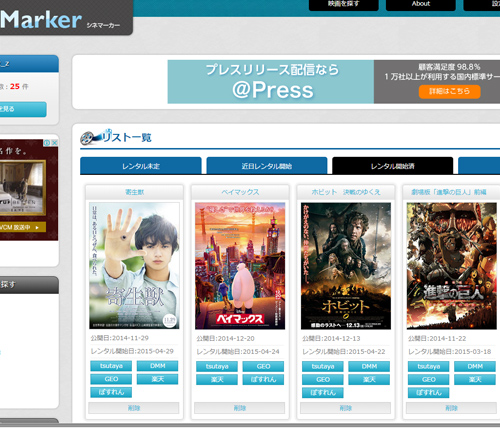
Task: Open the About menu item
Action: (x=421, y=4)
